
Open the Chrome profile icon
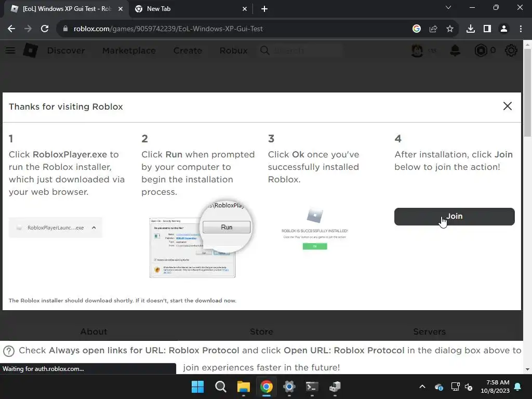coord(504,29)
